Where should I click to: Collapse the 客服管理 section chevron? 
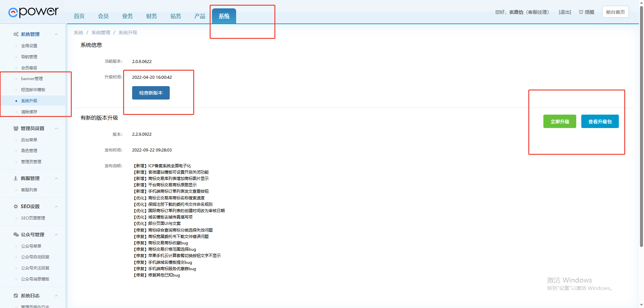coord(56,178)
